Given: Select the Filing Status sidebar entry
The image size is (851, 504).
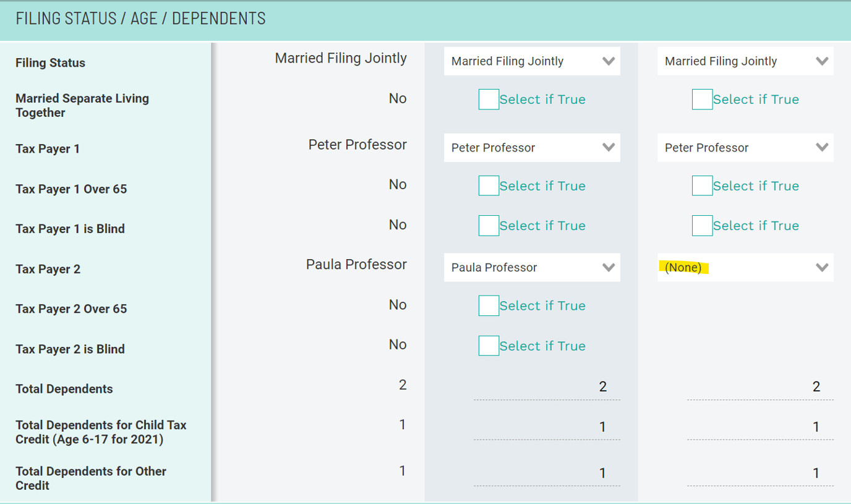Looking at the screenshot, I should (x=49, y=62).
